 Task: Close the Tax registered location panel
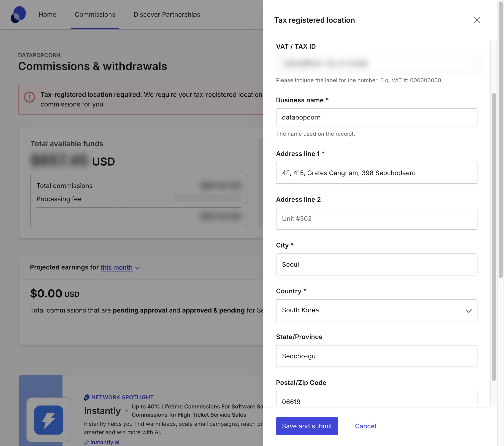(477, 20)
